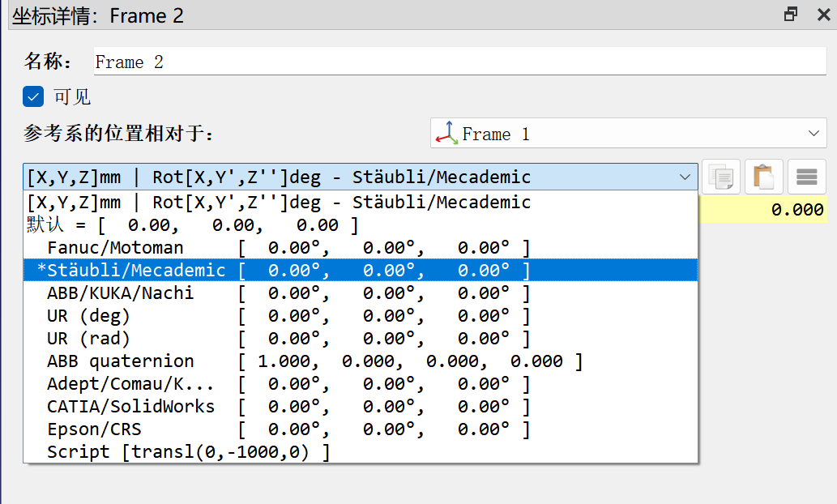Click the copy pose values icon
The height and width of the screenshot is (504, 837).
(x=721, y=177)
